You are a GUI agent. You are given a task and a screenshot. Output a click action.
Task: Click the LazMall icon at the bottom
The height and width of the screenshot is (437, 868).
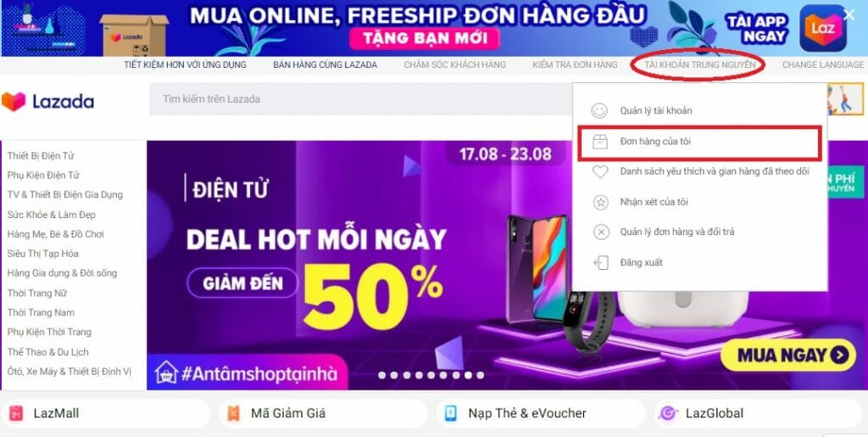[x=17, y=413]
